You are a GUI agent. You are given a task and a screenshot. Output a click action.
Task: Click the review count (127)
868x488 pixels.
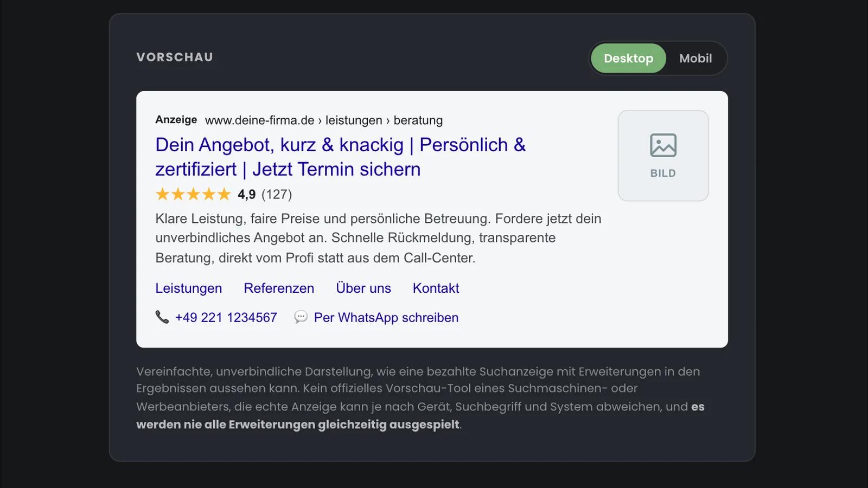tap(277, 194)
